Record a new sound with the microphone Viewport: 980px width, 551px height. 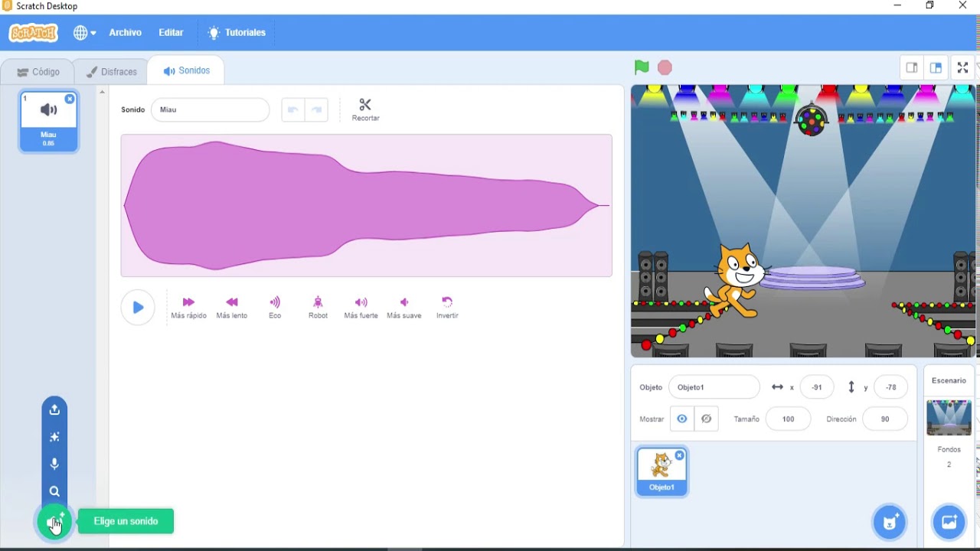[54, 464]
